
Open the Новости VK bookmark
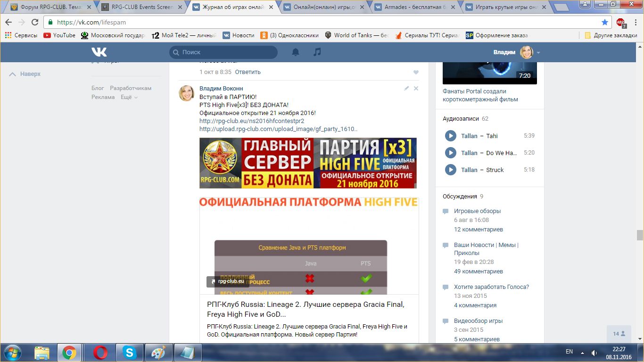239,35
